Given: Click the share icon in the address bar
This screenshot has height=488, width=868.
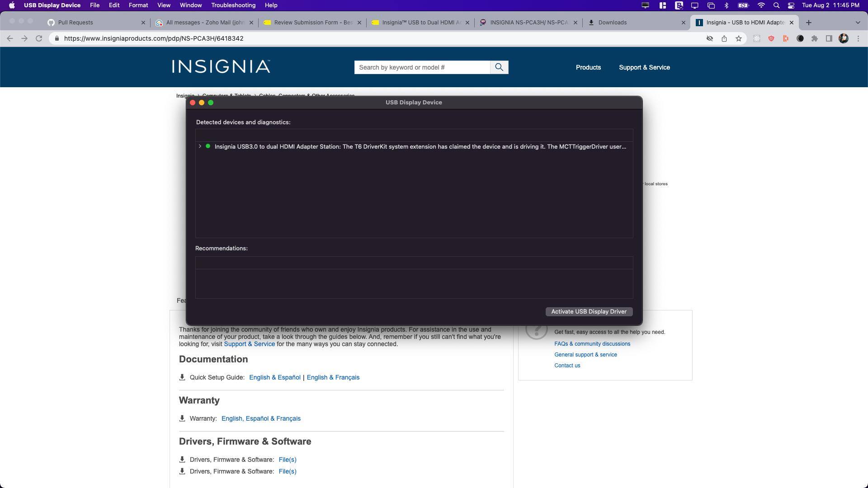Looking at the screenshot, I should click(x=725, y=38).
